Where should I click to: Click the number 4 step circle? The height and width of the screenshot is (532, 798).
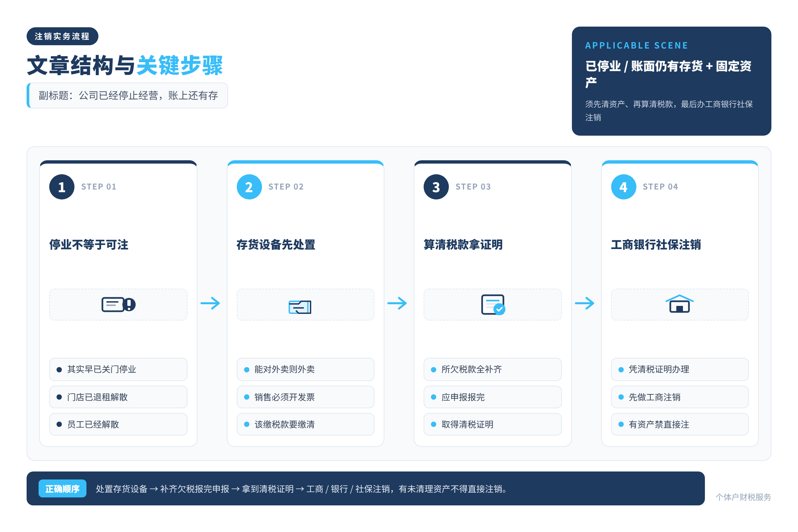point(623,187)
